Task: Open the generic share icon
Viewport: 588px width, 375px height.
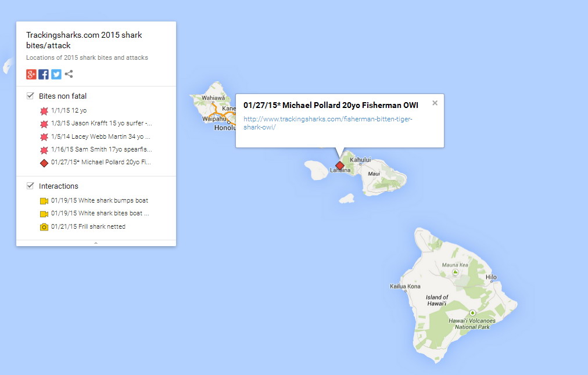Action: click(x=69, y=74)
